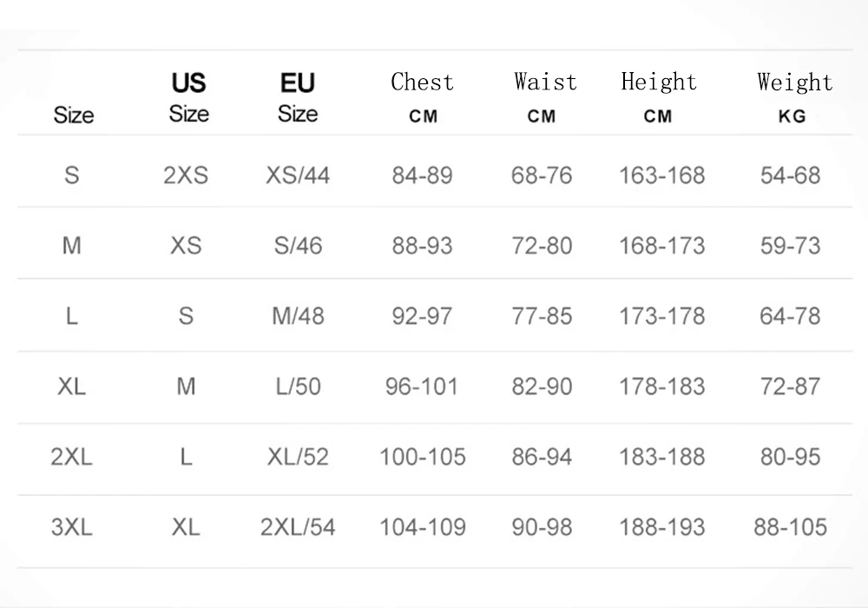The width and height of the screenshot is (868, 608).
Task: Click chest value 96-101
Action: 422,387
